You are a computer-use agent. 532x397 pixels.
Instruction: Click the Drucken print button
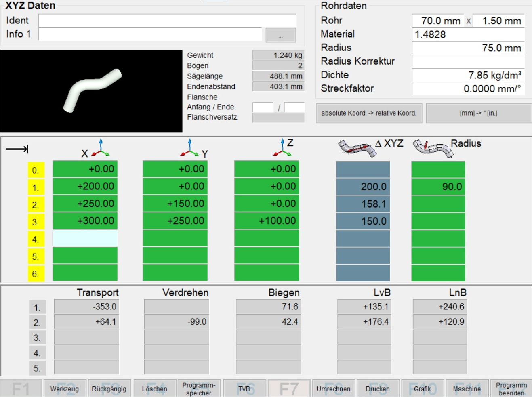click(x=378, y=389)
